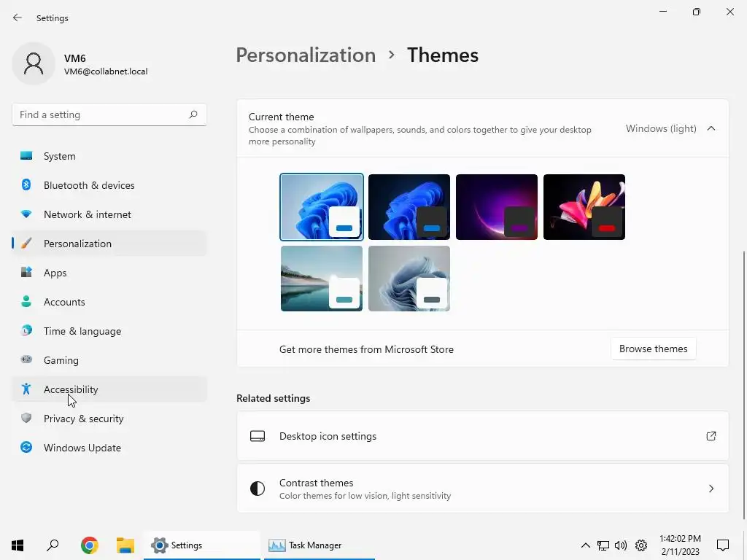Open Contrast themes chevron arrow
The height and width of the screenshot is (560, 747).
pos(711,489)
